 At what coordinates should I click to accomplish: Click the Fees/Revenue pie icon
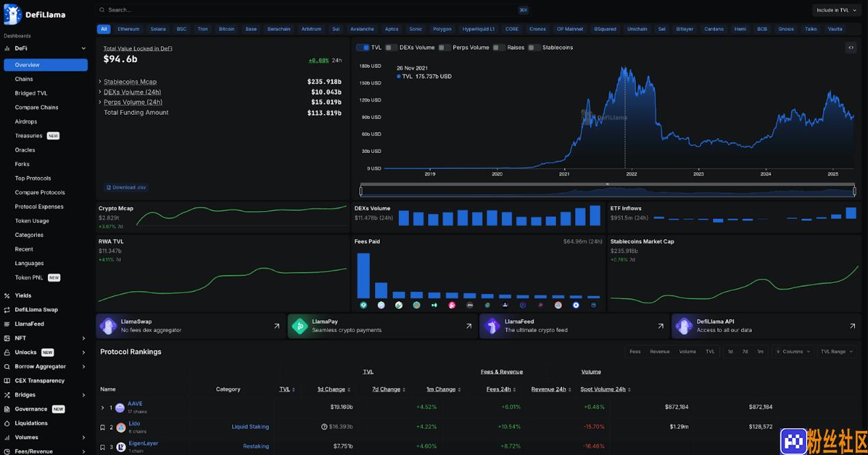8,451
